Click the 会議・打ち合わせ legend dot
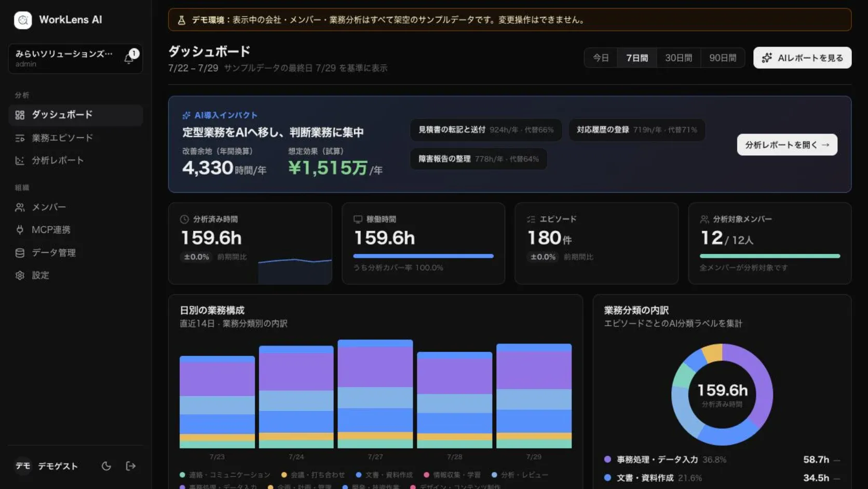This screenshot has width=868, height=489. [284, 475]
